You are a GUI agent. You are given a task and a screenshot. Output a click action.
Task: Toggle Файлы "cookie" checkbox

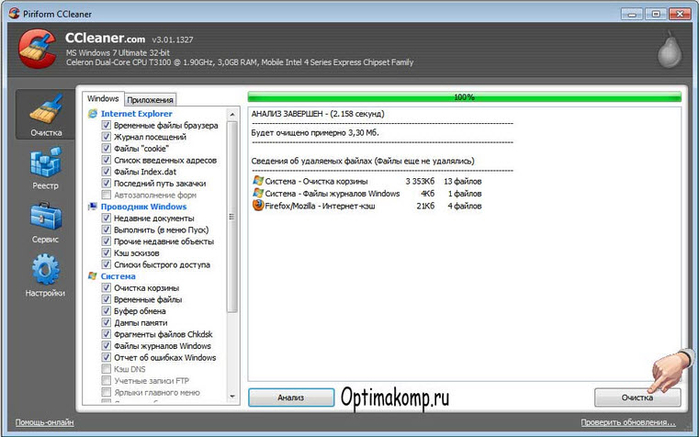pos(106,148)
